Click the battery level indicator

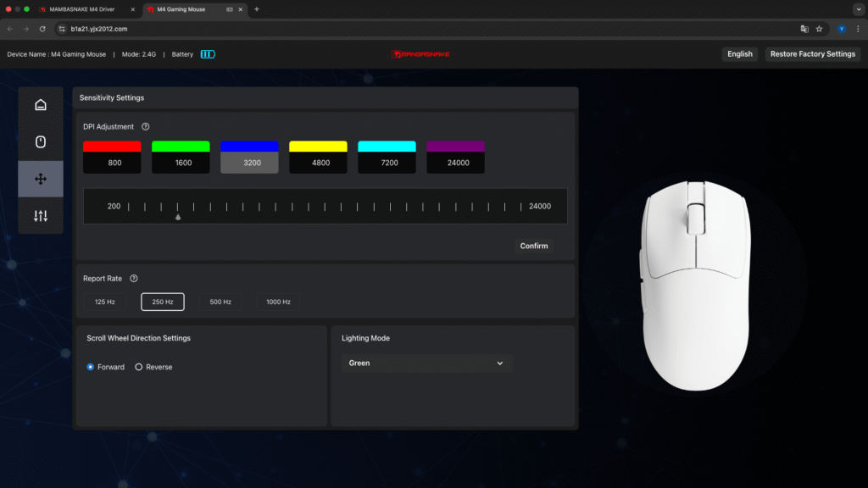pos(208,54)
